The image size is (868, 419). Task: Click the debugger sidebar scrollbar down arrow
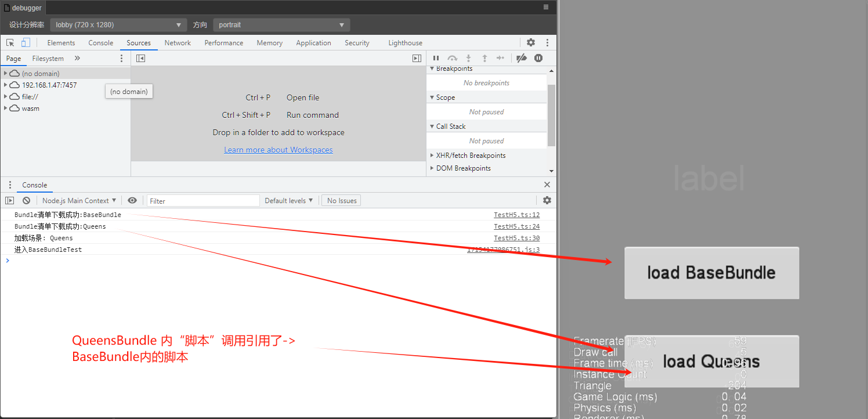pyautogui.click(x=551, y=171)
